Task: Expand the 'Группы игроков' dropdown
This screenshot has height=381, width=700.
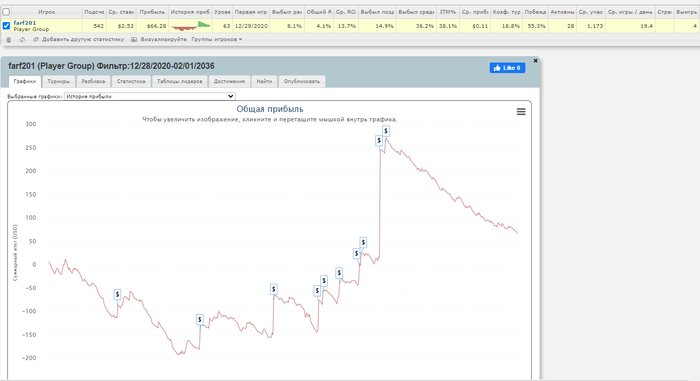Action: point(217,39)
